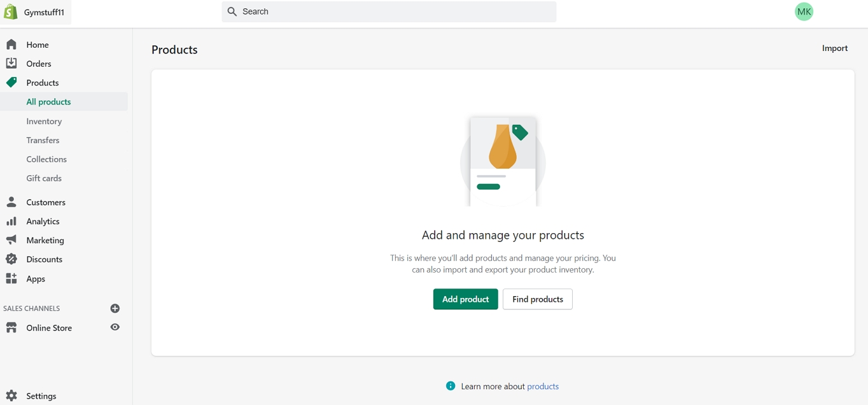This screenshot has height=405, width=868.
Task: Add a sales channel with plus icon
Action: (115, 308)
